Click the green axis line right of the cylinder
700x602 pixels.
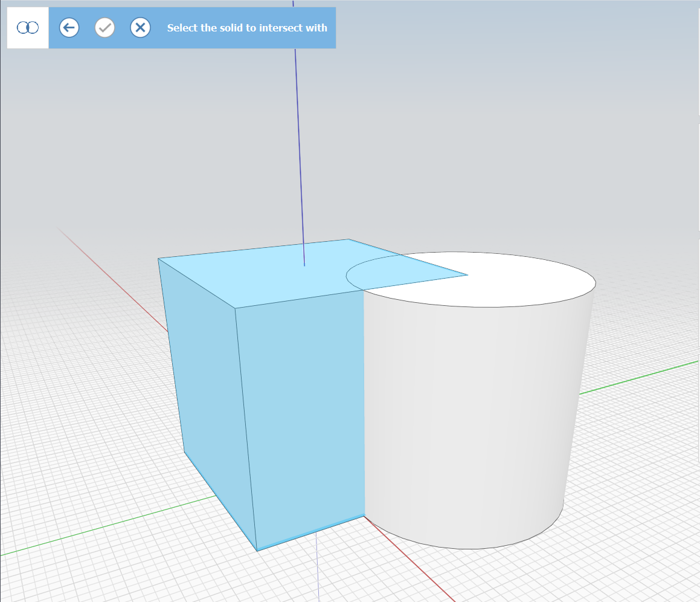point(640,378)
